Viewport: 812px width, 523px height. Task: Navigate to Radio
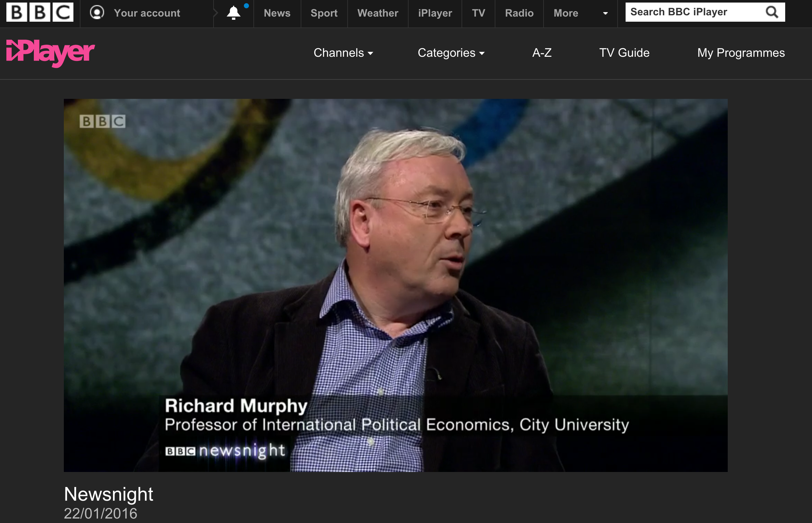(519, 13)
